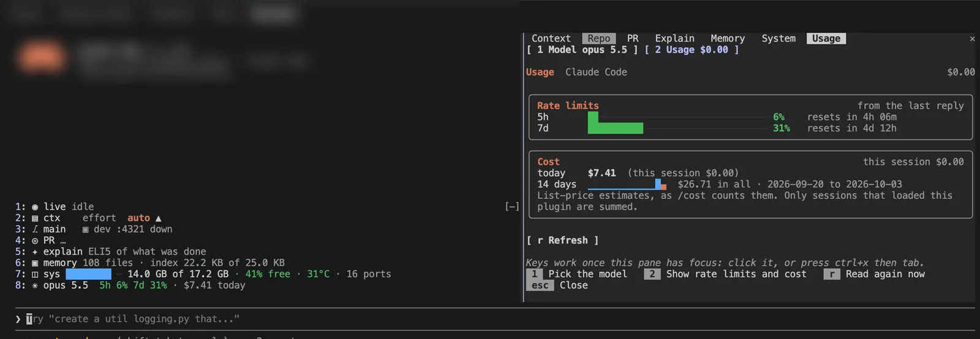The width and height of the screenshot is (980, 339).
Task: Close the side pane with the × icon
Action: point(972,39)
